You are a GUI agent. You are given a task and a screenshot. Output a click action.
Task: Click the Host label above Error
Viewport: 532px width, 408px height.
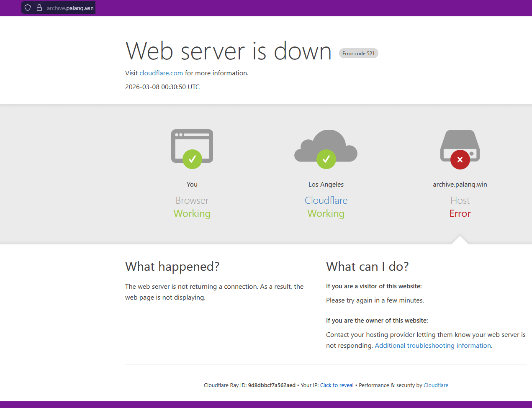[x=460, y=200]
